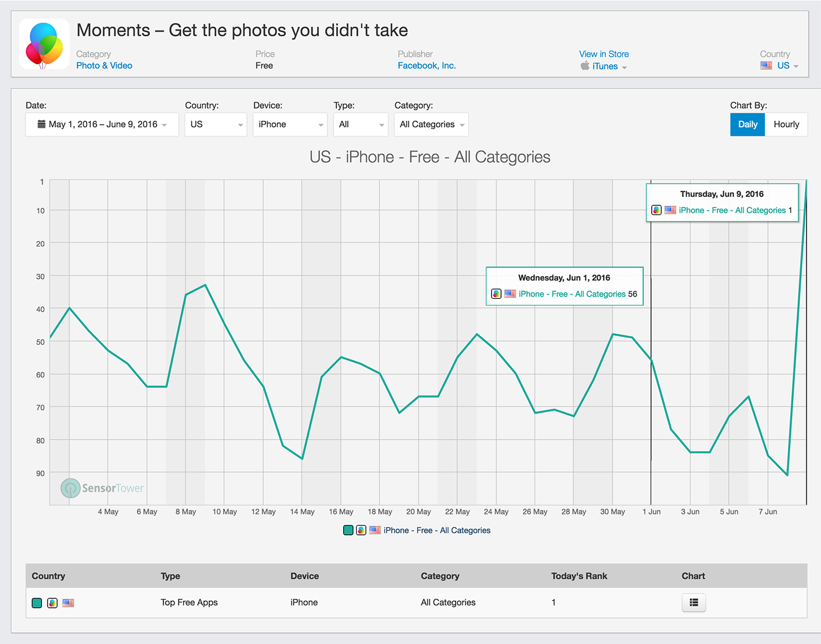Screen dimensions: 821x644
Task: Click the Moments app icon in the chart legend
Action: 361,530
